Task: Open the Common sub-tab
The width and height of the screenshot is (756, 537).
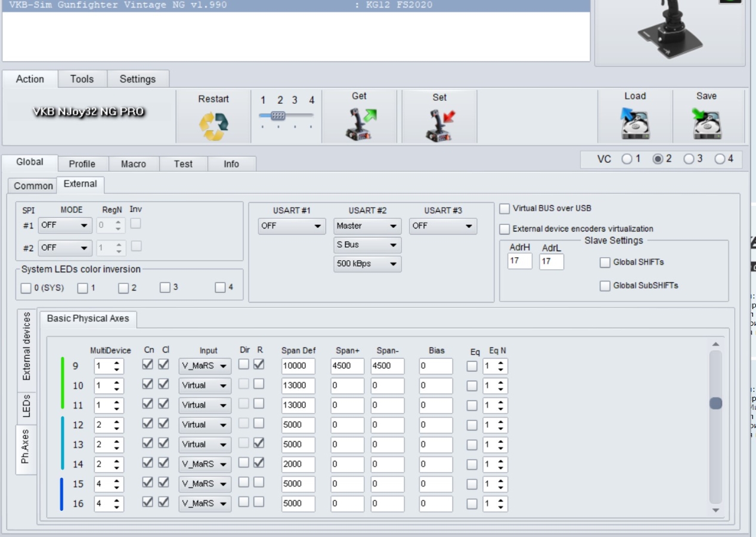Action: (33, 186)
